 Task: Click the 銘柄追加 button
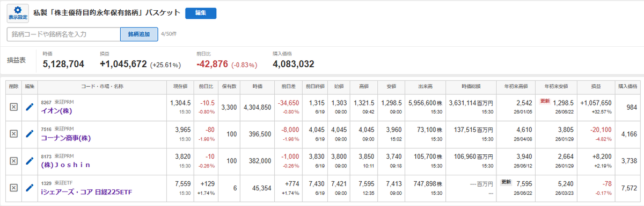pos(139,34)
